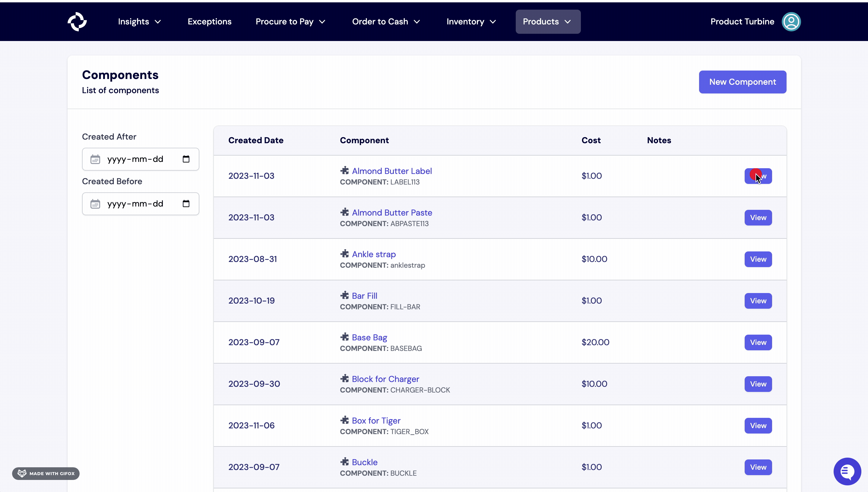This screenshot has height=492, width=868.
Task: Open the calendar picker for Created After
Action: tap(185, 159)
